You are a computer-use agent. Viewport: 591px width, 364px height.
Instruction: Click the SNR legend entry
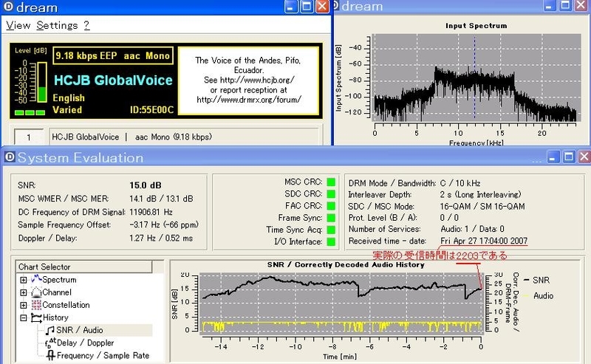[537, 280]
